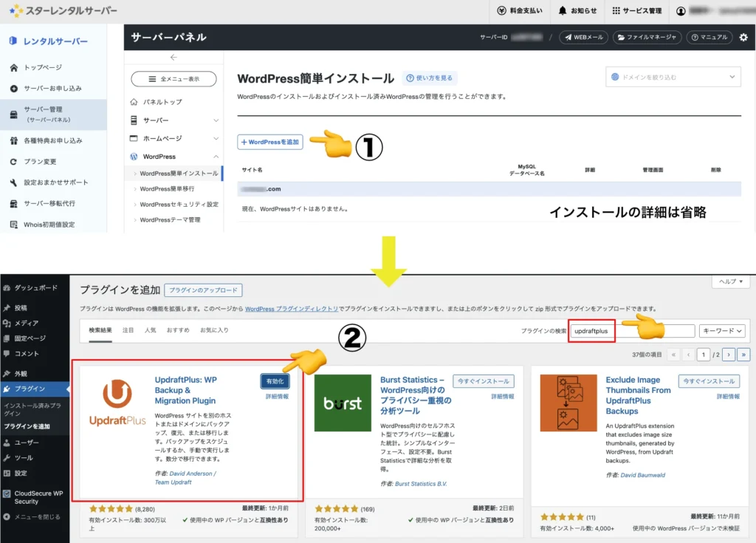Open the ドメインを絞り込む dropdown
This screenshot has width=756, height=543.
(672, 77)
